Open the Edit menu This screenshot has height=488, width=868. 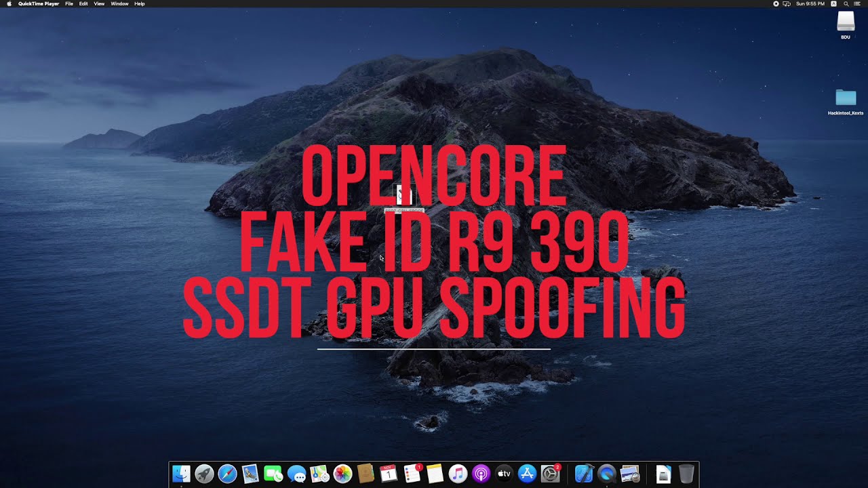pos(83,3)
